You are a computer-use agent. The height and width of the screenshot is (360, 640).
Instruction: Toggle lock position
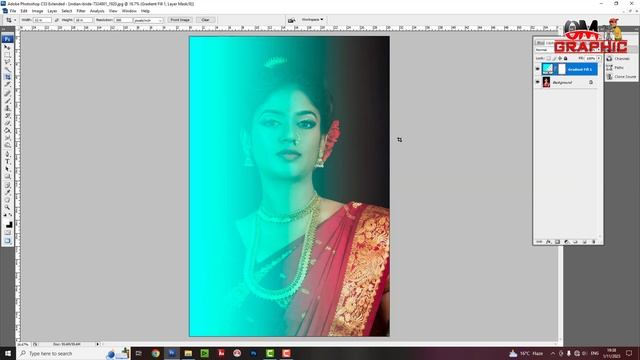[x=560, y=58]
